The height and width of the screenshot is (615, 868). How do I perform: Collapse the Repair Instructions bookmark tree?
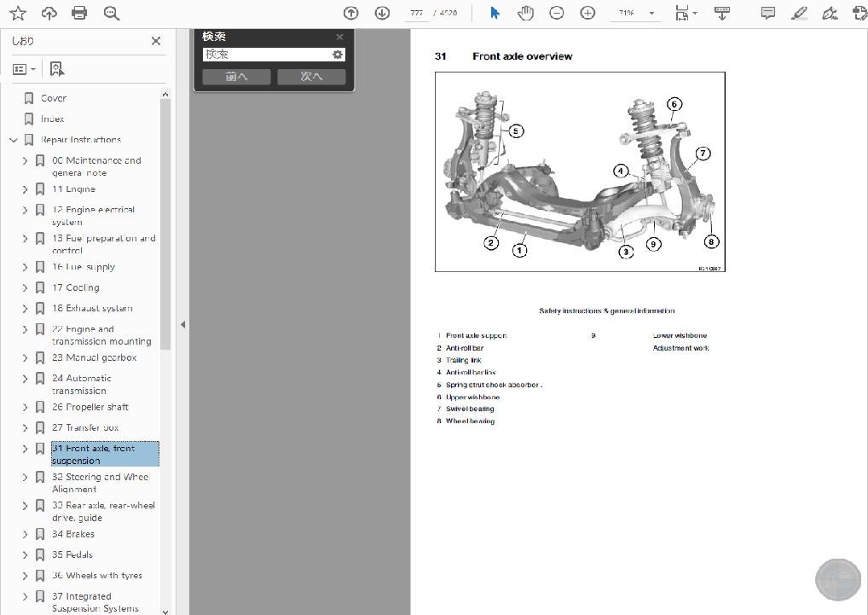[13, 140]
